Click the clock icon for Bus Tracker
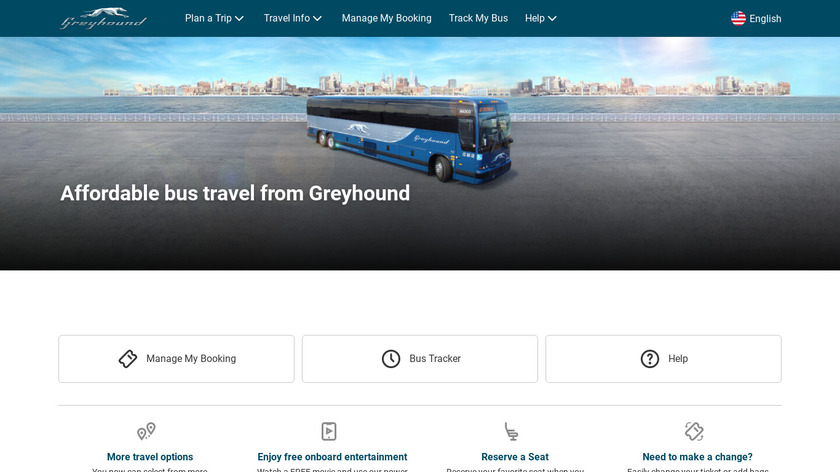 tap(391, 358)
